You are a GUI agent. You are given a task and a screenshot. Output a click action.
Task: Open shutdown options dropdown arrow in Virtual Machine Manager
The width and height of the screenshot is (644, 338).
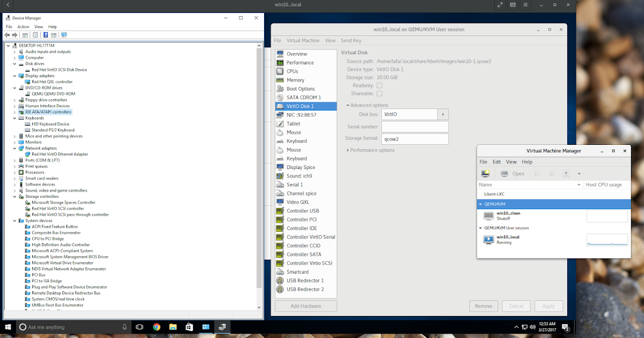click(x=580, y=173)
